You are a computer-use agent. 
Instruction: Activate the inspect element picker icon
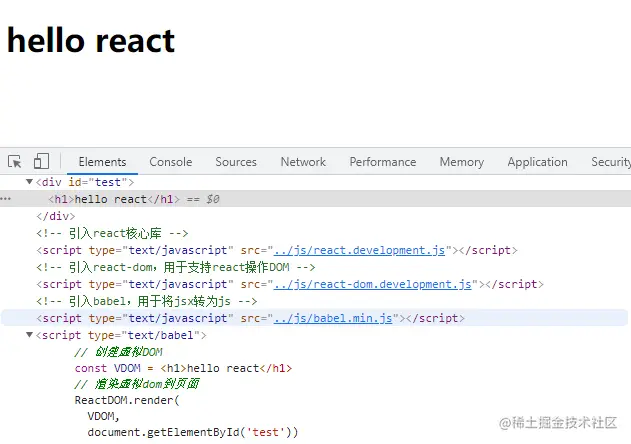coord(15,161)
